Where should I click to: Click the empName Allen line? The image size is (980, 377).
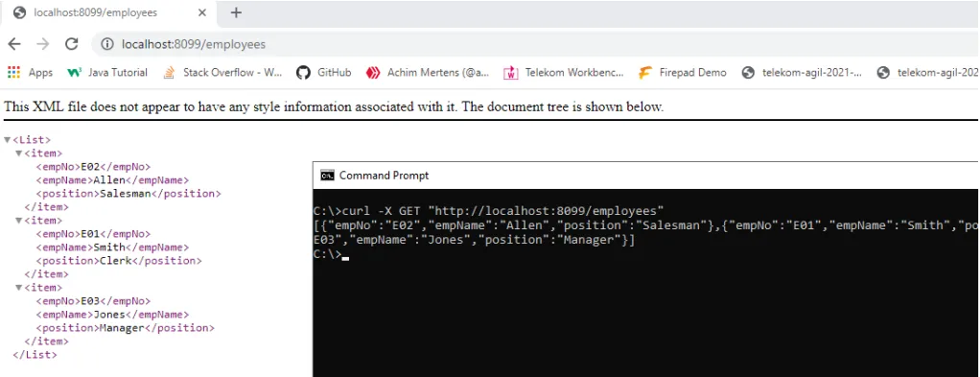tap(112, 180)
